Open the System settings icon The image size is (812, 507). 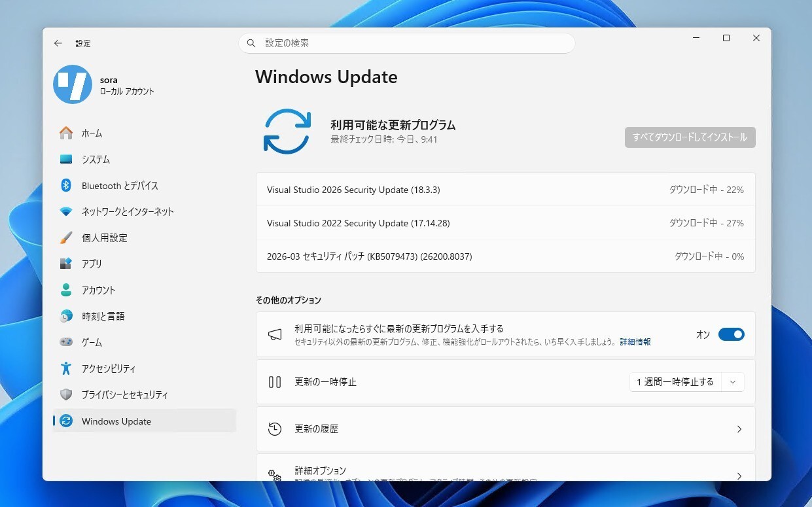coord(66,160)
